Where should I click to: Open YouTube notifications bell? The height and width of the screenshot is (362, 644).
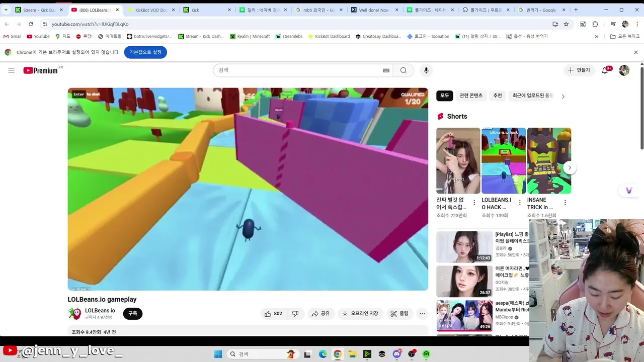(605, 70)
